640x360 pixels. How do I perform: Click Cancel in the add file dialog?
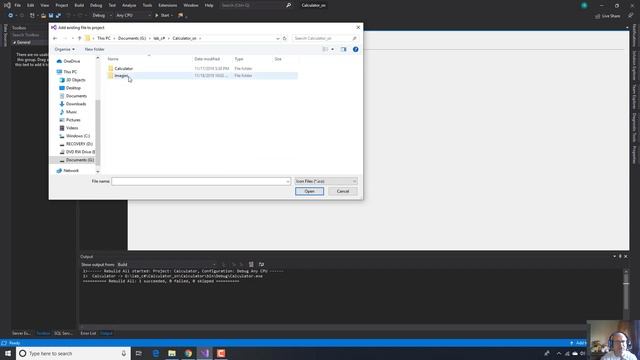[x=343, y=191]
